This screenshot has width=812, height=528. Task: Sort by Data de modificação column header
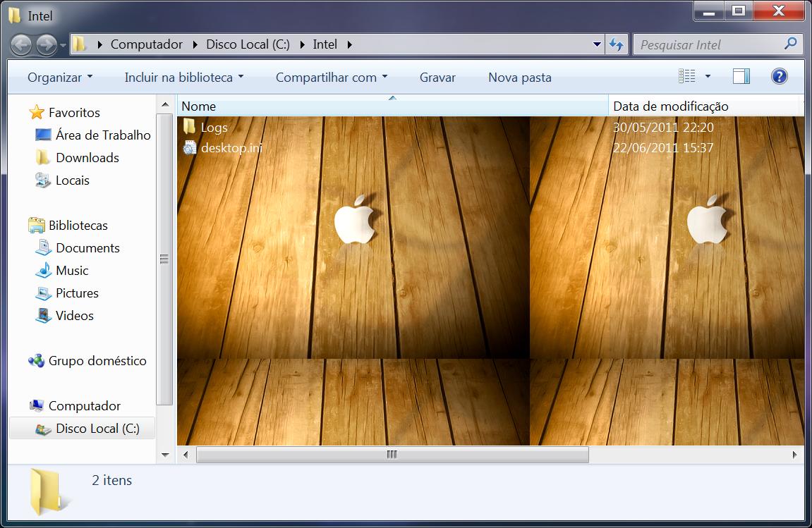[705, 106]
